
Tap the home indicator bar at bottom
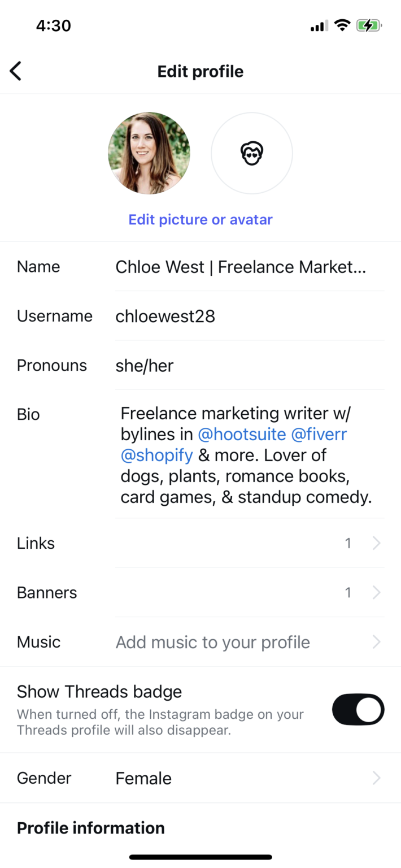pyautogui.click(x=200, y=857)
